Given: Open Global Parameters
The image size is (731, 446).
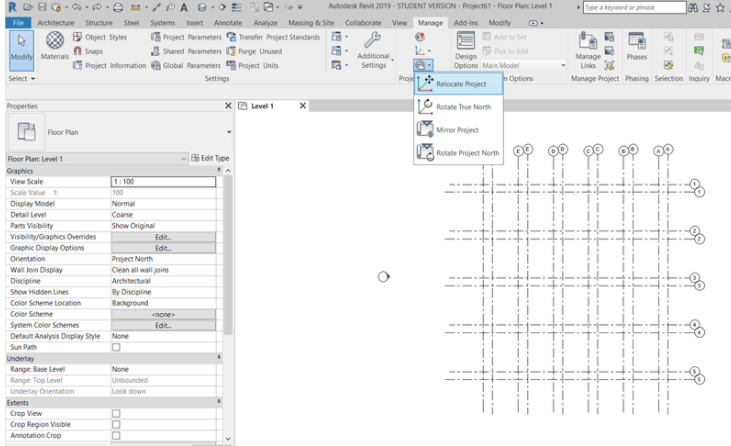Looking at the screenshot, I should 186,66.
